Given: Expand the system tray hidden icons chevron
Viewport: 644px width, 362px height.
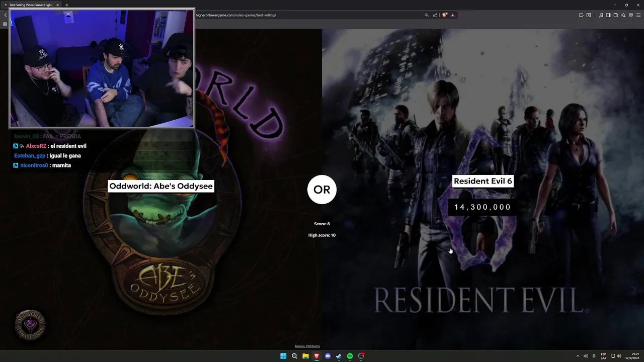Looking at the screenshot, I should click(578, 356).
